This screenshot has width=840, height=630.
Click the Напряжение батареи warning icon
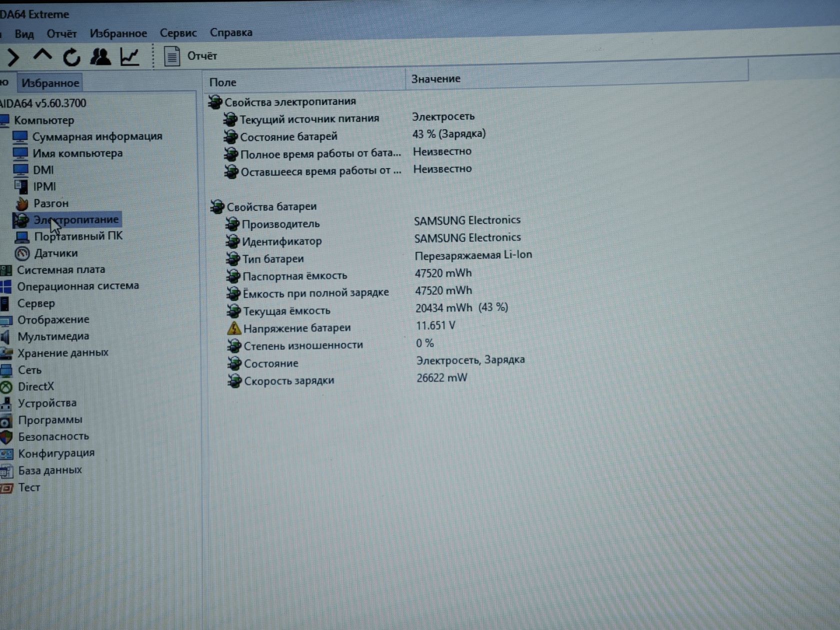(234, 328)
